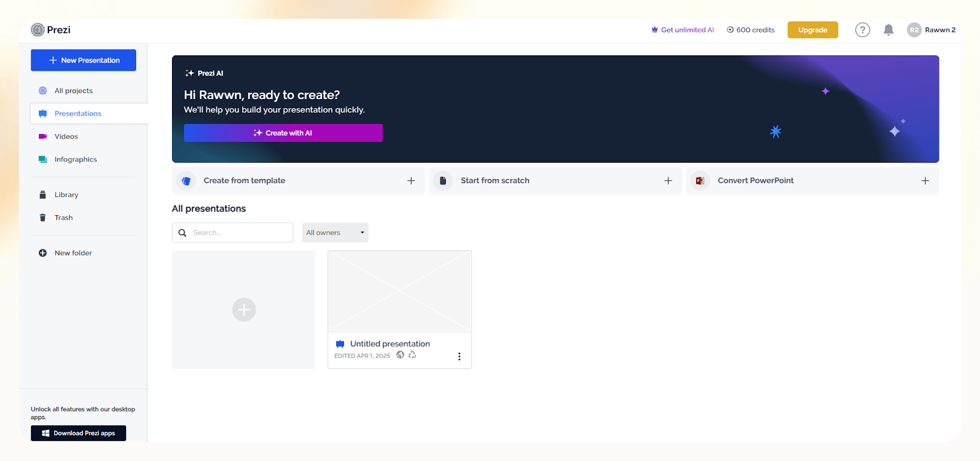This screenshot has width=980, height=461.
Task: Open Videos section
Action: [x=66, y=136]
